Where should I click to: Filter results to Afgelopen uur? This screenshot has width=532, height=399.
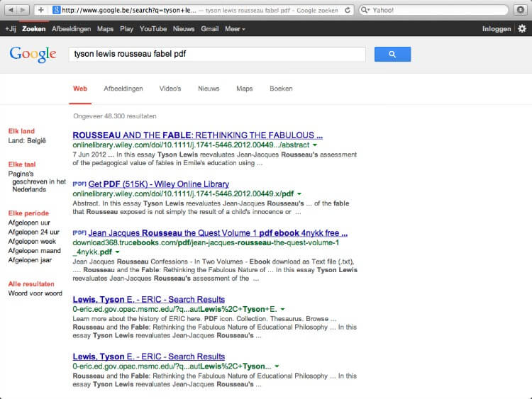(29, 223)
